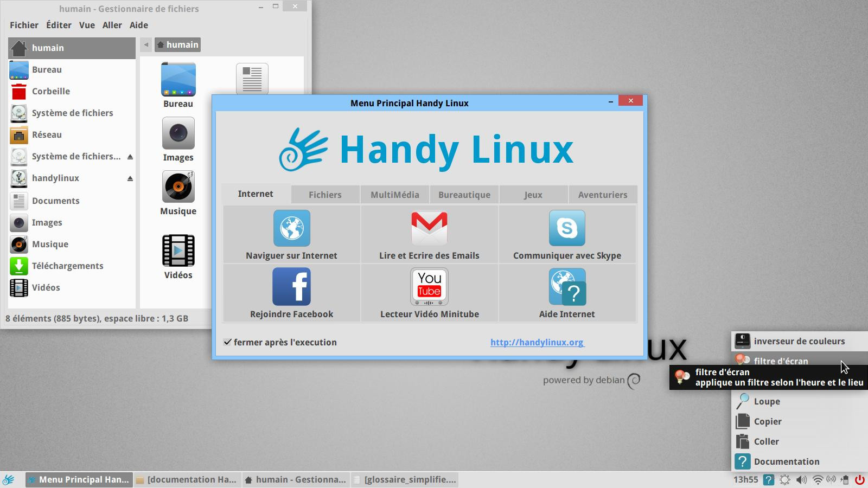The image size is (868, 488).
Task: Click the path bar back arrow
Action: coord(146,44)
